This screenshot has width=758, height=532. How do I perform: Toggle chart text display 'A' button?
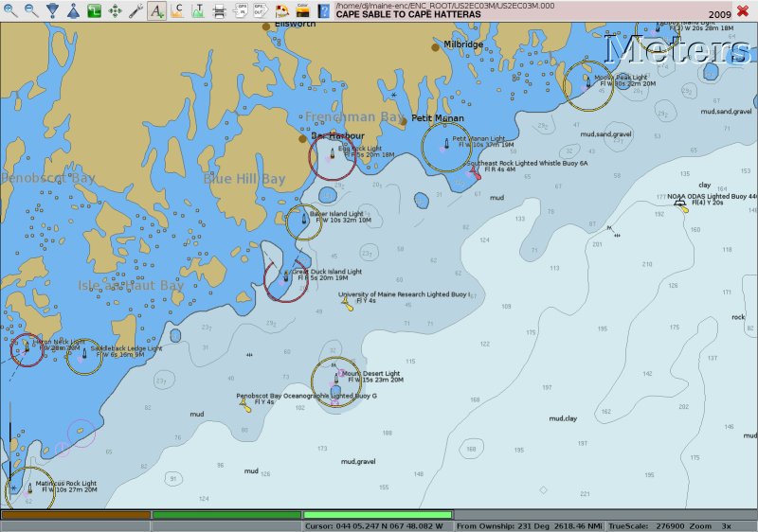pyautogui.click(x=157, y=11)
